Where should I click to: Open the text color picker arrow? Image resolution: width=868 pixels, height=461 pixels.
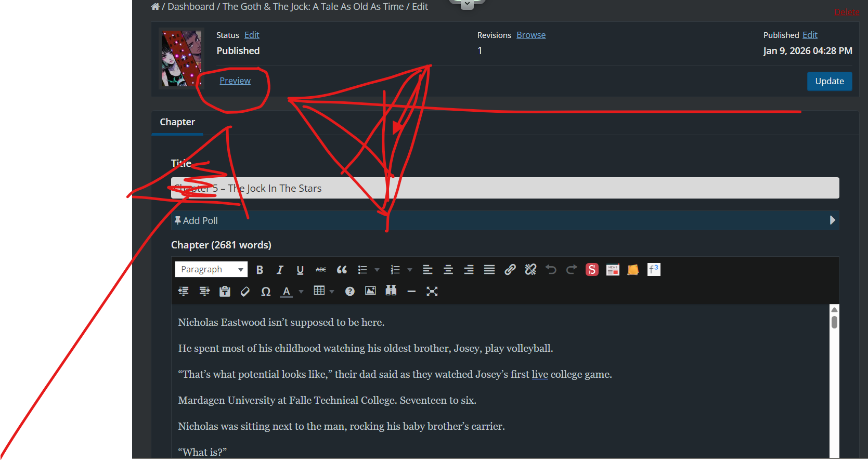tap(301, 292)
